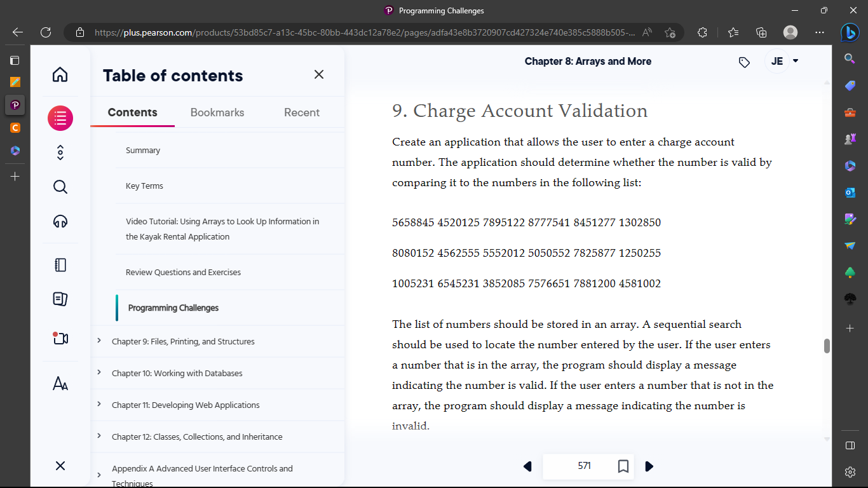Open search in the Pearson sidebar
This screenshot has width=868, height=488.
60,187
